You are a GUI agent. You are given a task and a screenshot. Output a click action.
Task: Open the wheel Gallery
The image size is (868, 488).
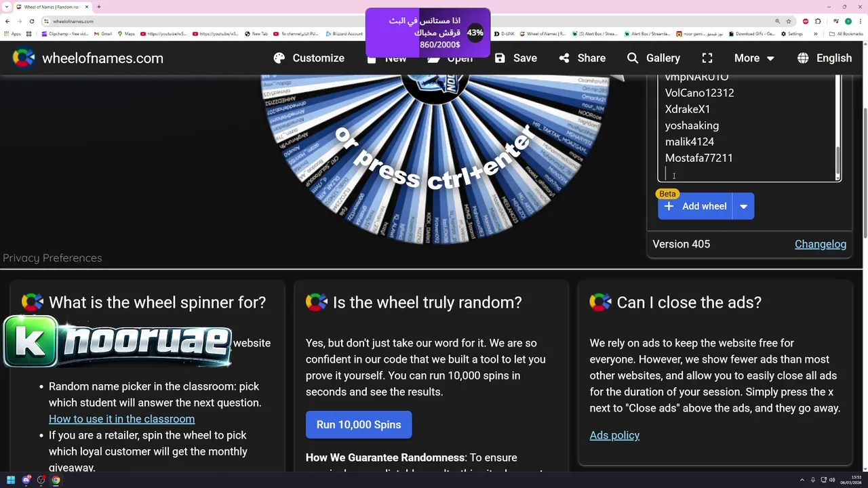[653, 58]
